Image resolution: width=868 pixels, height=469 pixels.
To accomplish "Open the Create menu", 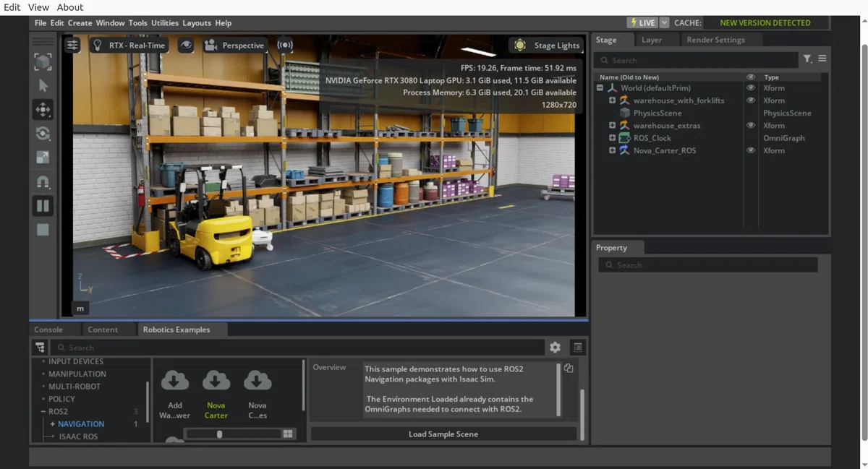I will coord(80,22).
